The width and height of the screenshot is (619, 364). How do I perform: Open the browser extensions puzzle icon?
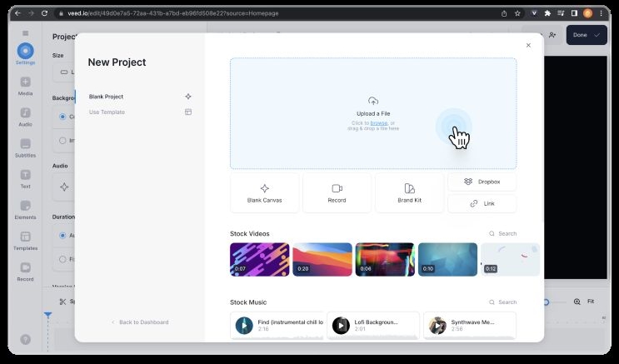pos(547,13)
